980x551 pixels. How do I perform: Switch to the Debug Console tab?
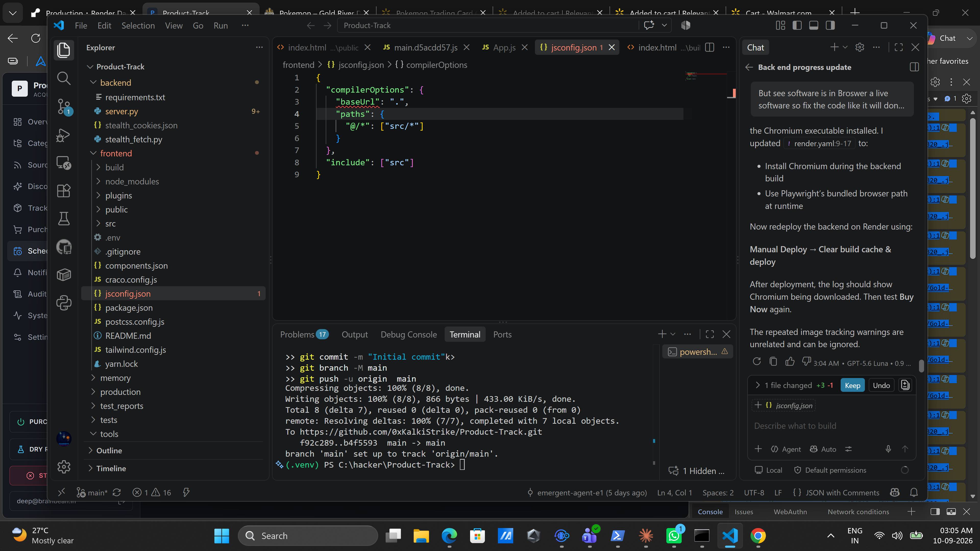[409, 334]
